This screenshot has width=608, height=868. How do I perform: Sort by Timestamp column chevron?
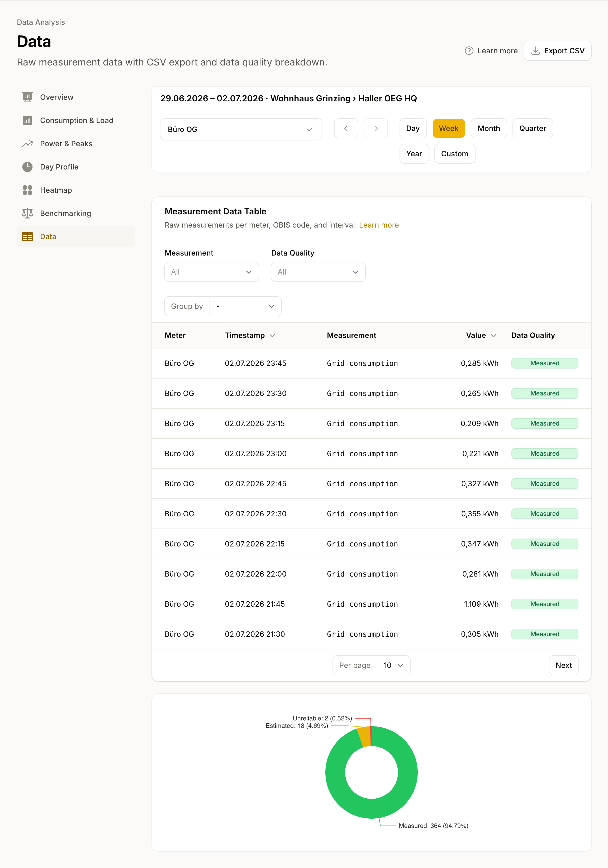point(272,336)
